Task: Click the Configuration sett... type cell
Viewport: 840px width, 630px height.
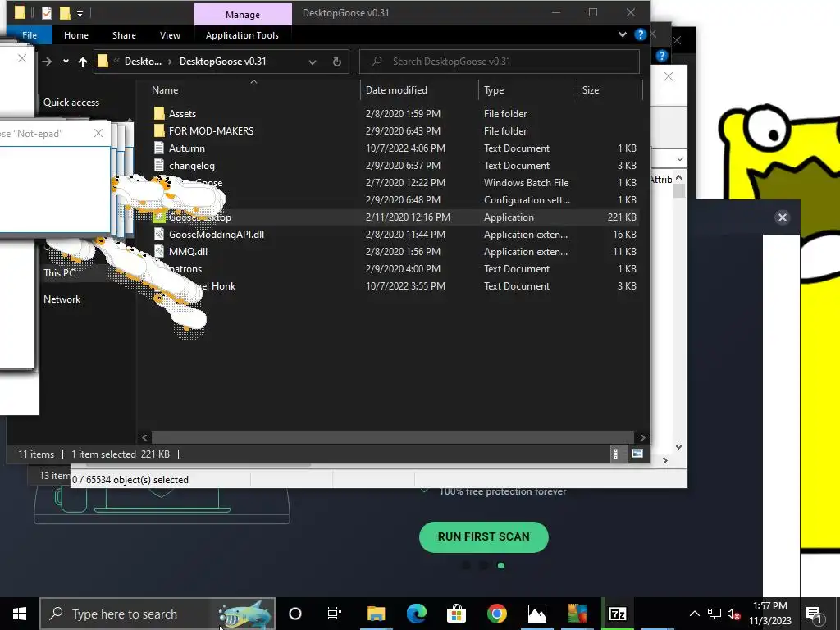Action: tap(527, 200)
